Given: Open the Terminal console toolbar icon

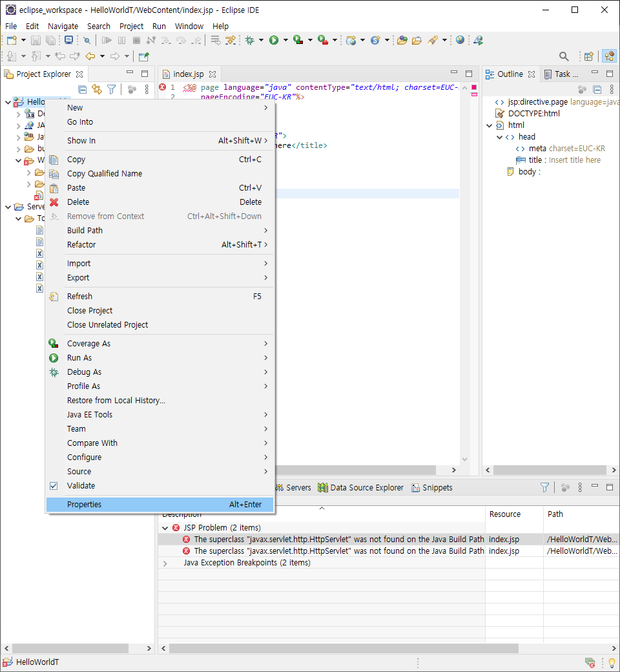Looking at the screenshot, I should (68, 40).
